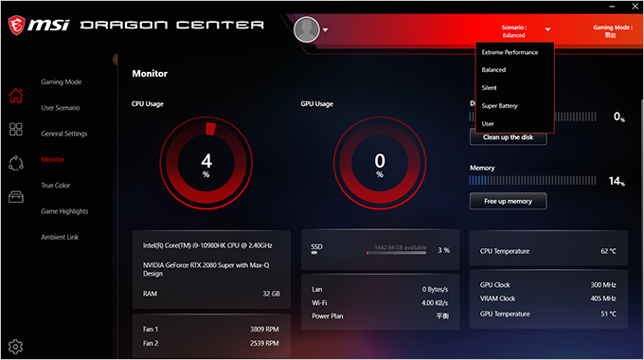This screenshot has height=360, width=644.
Task: Select User scenario option
Action: [x=488, y=124]
